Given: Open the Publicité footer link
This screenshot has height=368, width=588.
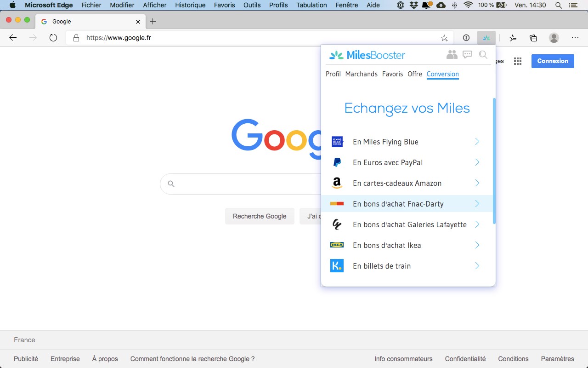Looking at the screenshot, I should tap(26, 359).
